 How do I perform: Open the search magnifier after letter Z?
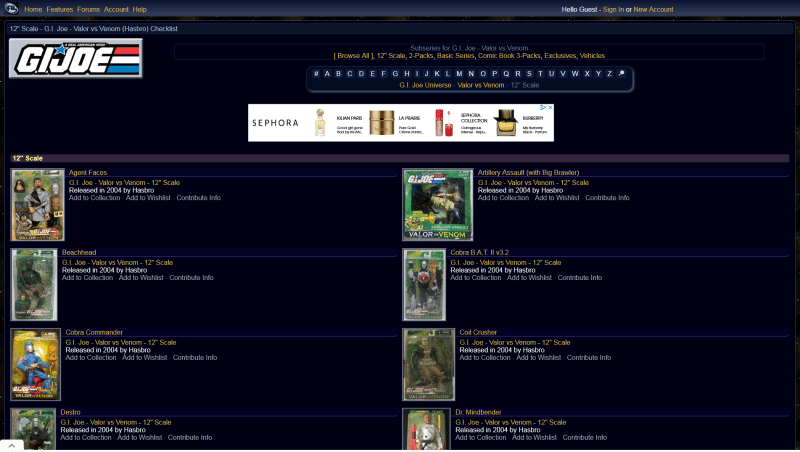(x=621, y=73)
